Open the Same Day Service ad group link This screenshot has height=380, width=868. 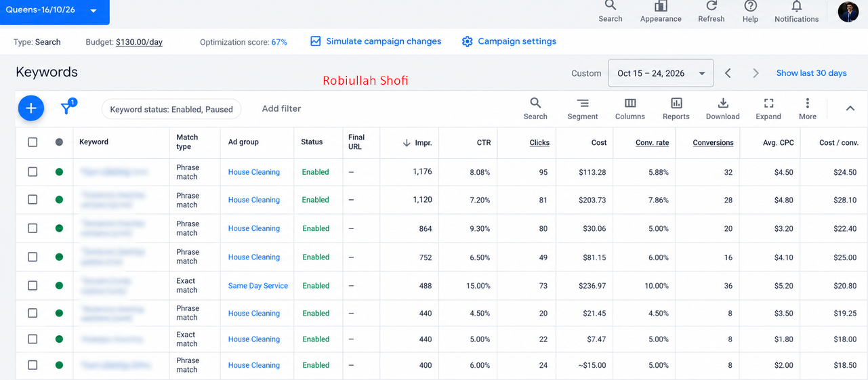[x=258, y=285]
